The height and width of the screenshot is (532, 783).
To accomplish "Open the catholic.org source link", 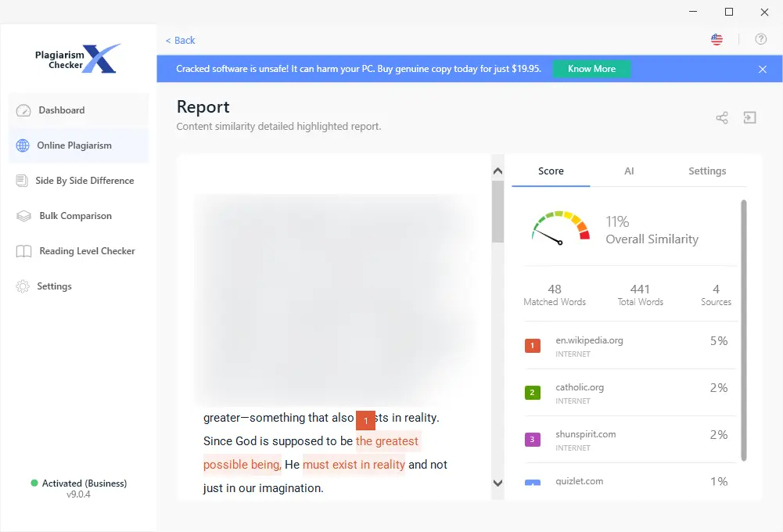I will (580, 387).
